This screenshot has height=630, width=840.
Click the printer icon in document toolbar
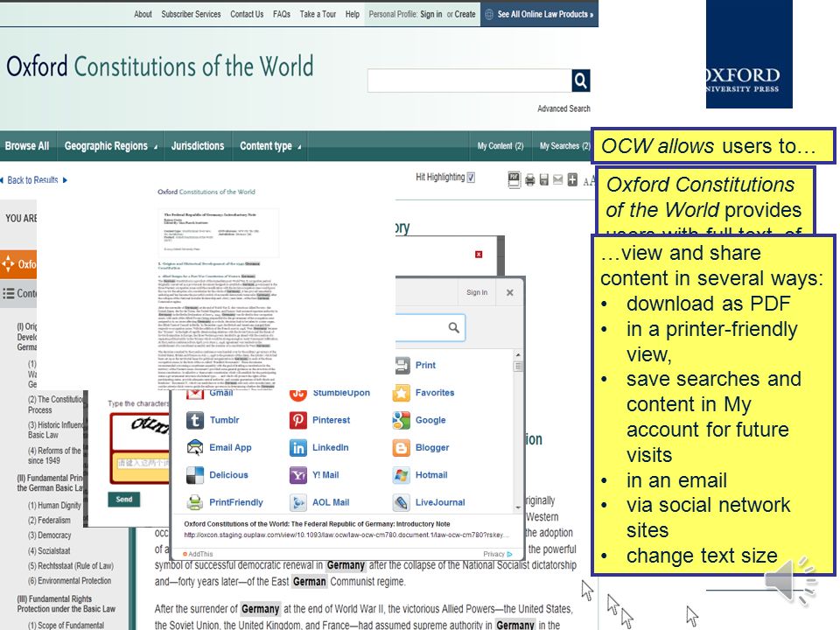point(530,180)
